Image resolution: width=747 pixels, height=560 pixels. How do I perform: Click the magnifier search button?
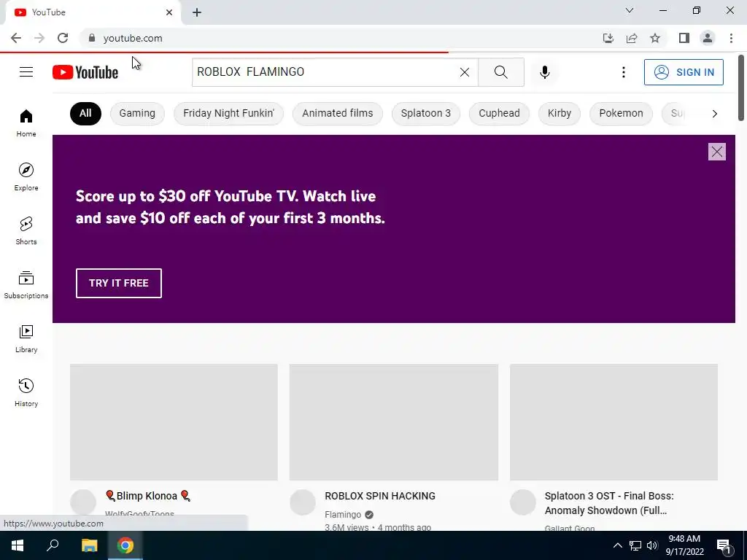pyautogui.click(x=500, y=72)
